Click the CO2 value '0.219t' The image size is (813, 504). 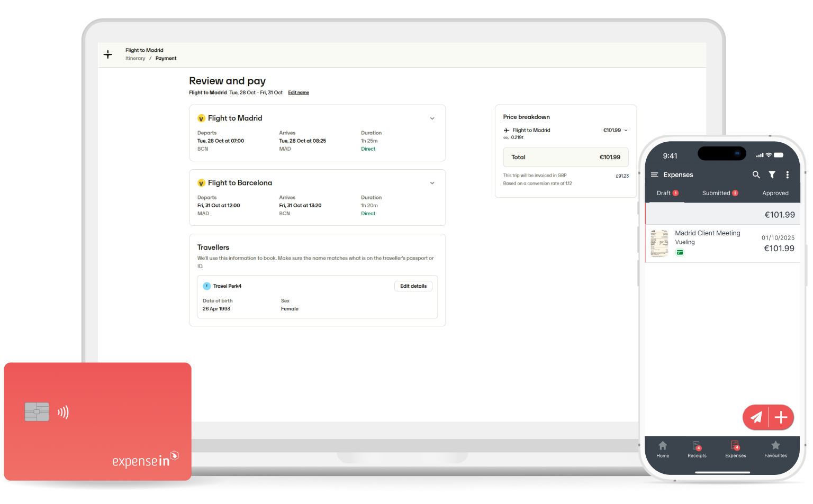517,138
